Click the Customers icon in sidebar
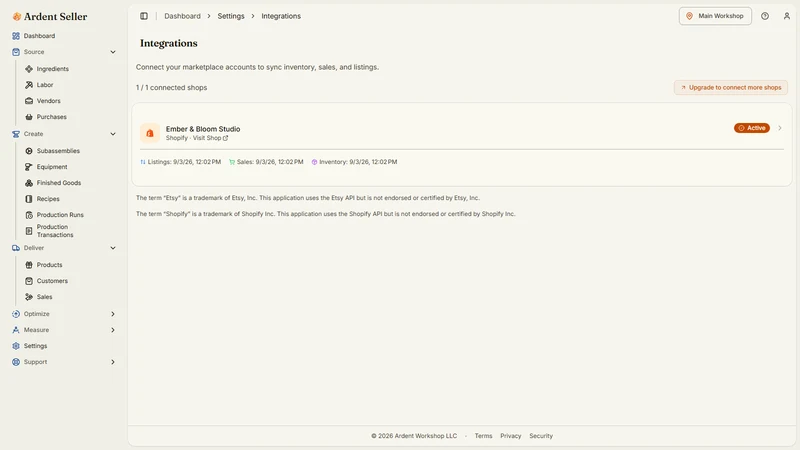Screen dimensions: 800x450 point(29,281)
